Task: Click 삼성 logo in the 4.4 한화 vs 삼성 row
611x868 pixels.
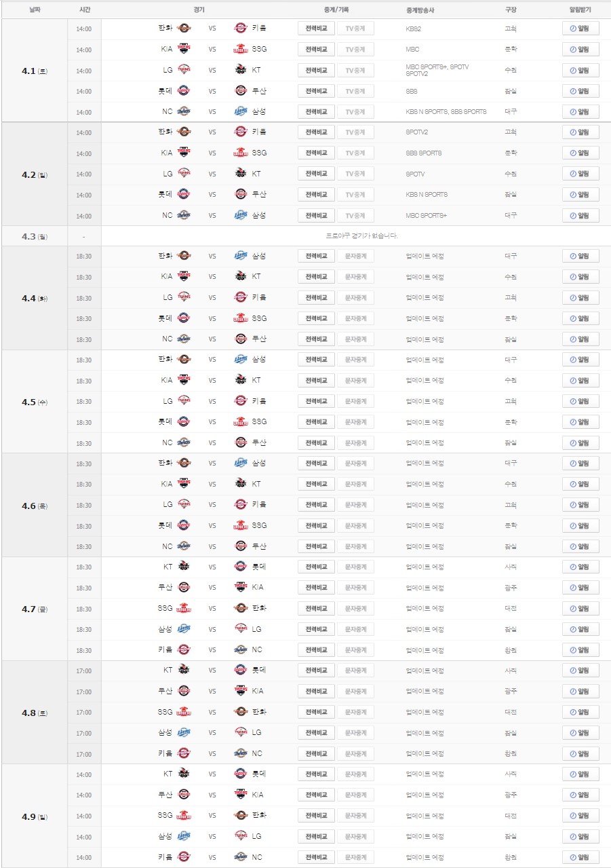Action: [x=241, y=256]
